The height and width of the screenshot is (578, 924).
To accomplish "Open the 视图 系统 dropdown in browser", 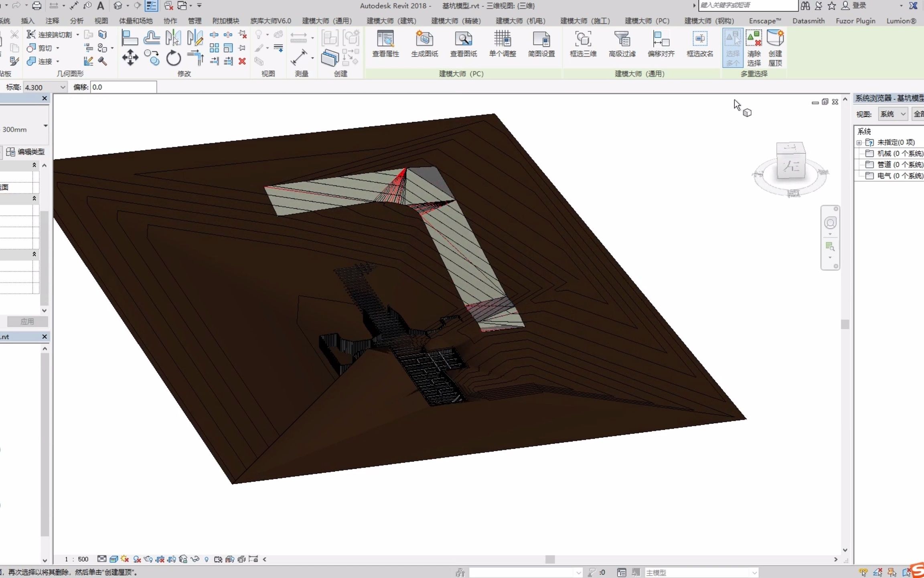I will coord(893,114).
